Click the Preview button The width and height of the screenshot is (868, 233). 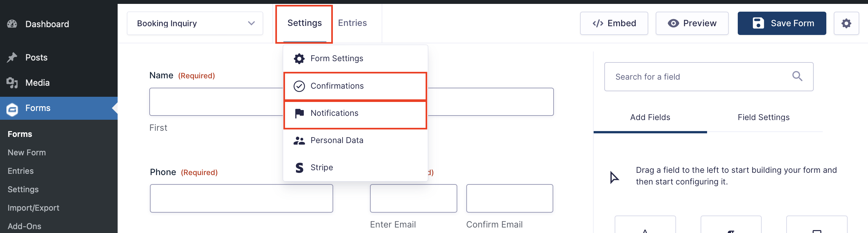click(692, 23)
